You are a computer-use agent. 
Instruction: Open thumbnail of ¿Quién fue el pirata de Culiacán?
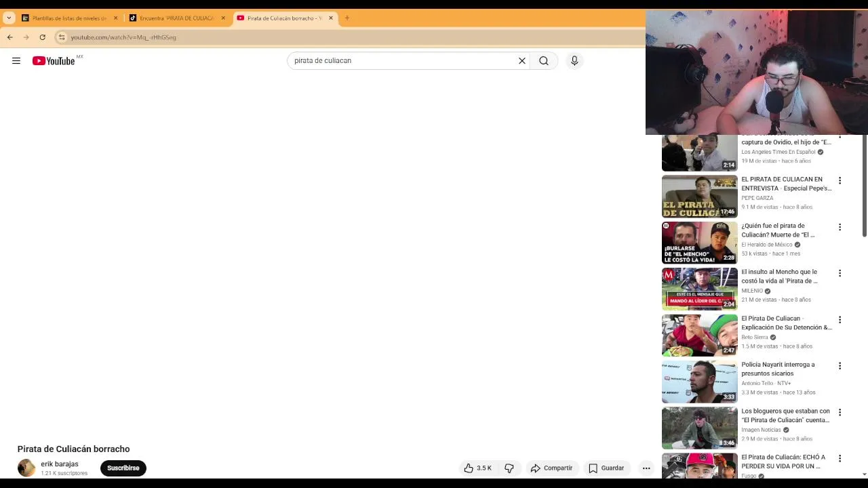pyautogui.click(x=699, y=243)
